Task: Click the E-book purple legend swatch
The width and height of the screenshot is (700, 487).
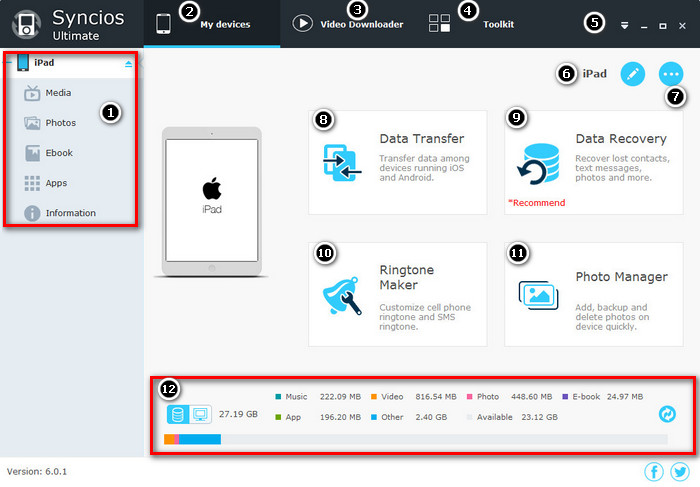Action: click(565, 396)
